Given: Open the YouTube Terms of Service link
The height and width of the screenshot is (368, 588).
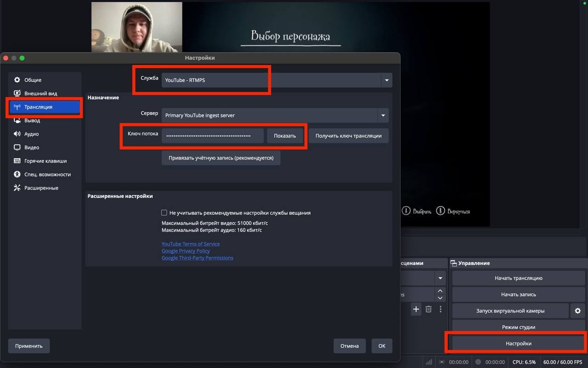Looking at the screenshot, I should click(x=190, y=244).
